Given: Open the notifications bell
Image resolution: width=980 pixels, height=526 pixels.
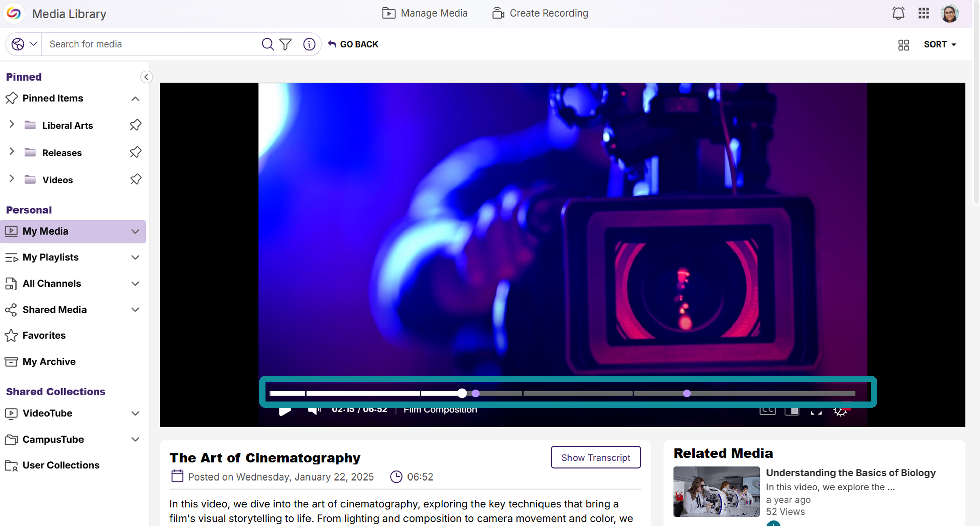Looking at the screenshot, I should [x=898, y=13].
